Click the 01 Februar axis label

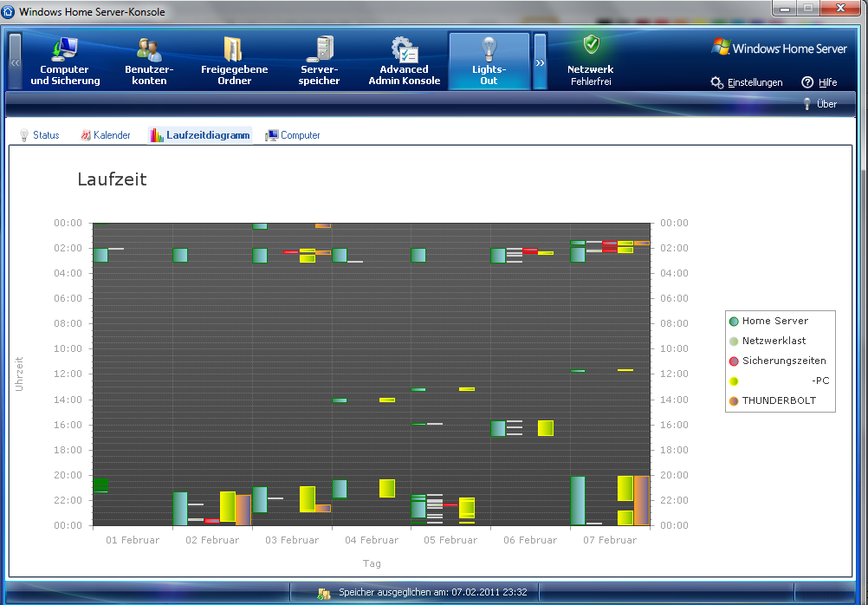pos(133,540)
